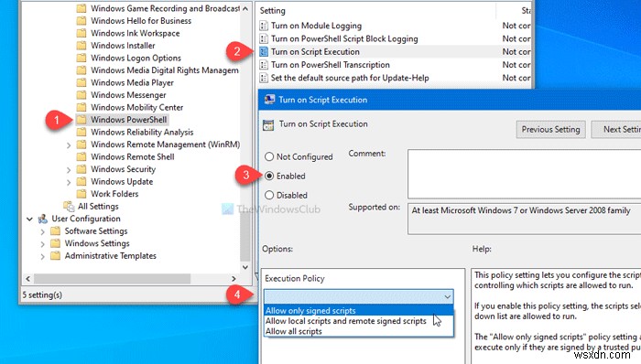This screenshot has width=641, height=364.
Task: Select the Windows Remote Shell tree item
Action: coord(133,156)
